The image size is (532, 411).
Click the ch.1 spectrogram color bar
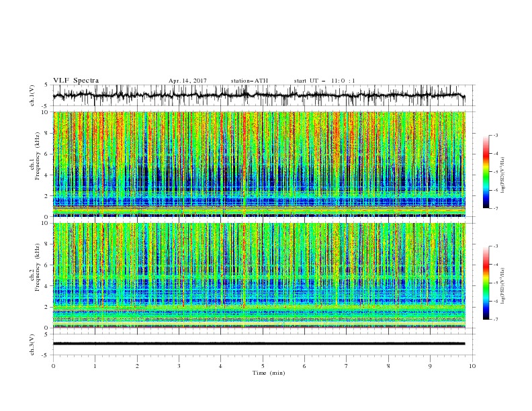[x=486, y=171]
